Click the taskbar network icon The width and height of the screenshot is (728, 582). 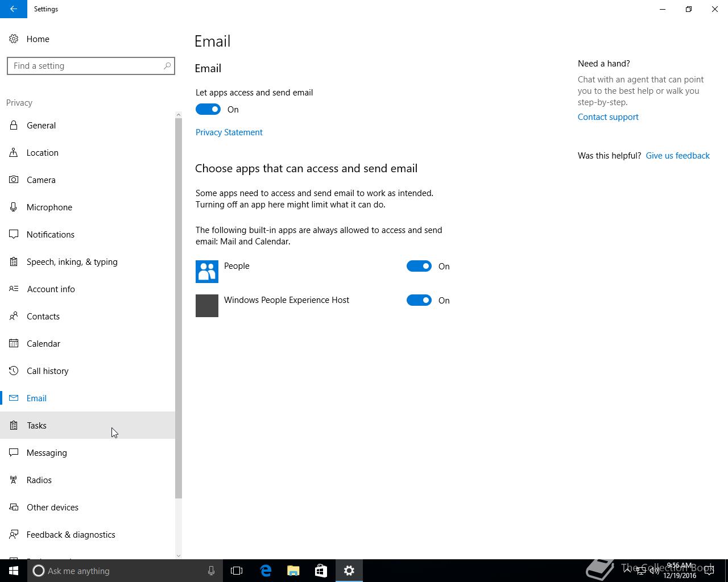(x=640, y=571)
